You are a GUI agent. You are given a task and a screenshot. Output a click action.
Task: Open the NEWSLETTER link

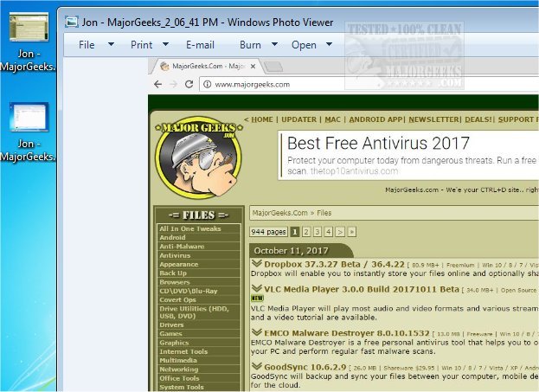[433, 119]
